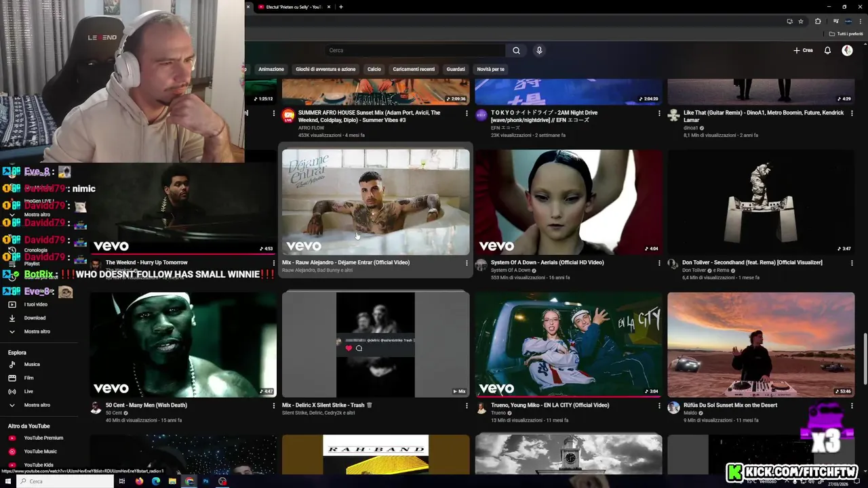Filter by the Animazione chip
Viewport: 868px width, 488px height.
tap(271, 69)
